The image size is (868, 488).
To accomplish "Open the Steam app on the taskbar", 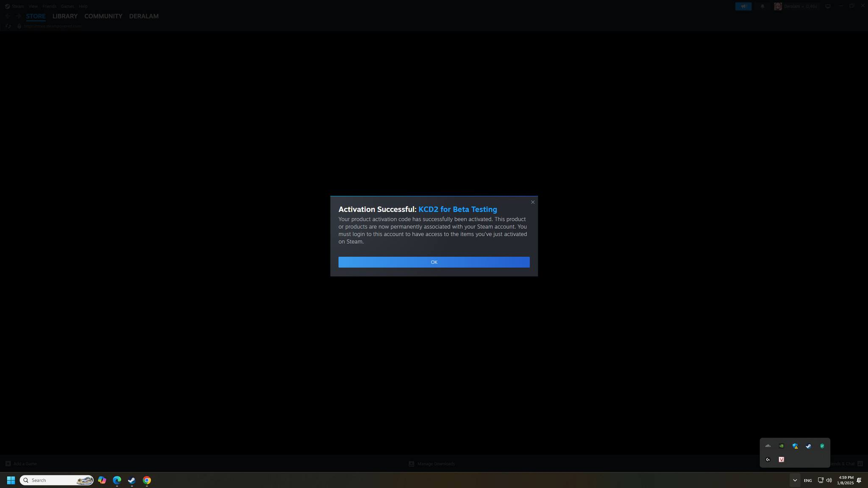I will (132, 480).
